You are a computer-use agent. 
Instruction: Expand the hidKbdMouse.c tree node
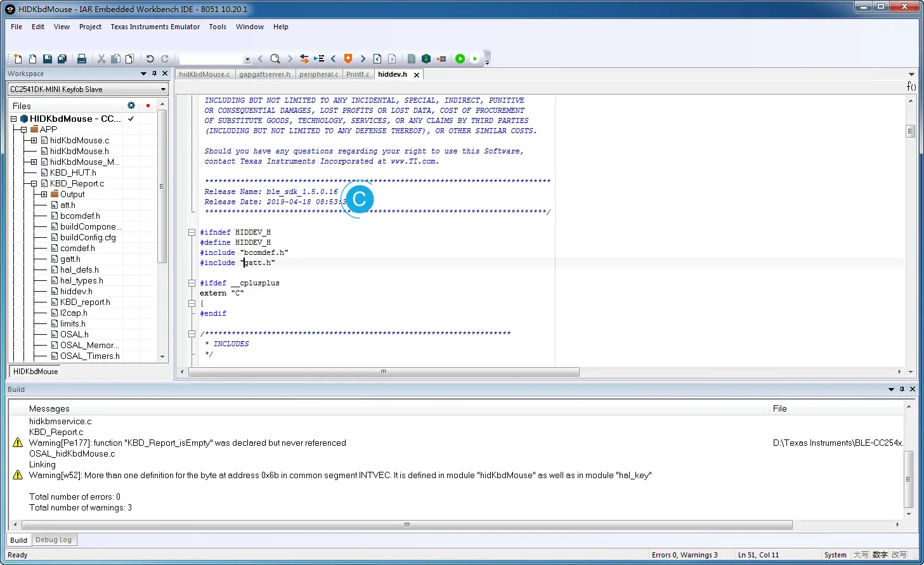pos(34,140)
